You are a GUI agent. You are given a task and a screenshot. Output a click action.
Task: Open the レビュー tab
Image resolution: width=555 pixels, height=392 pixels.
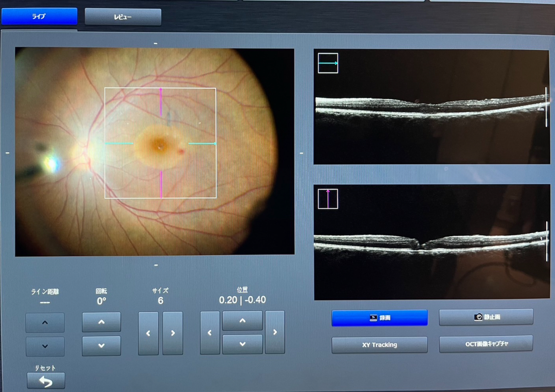123,17
